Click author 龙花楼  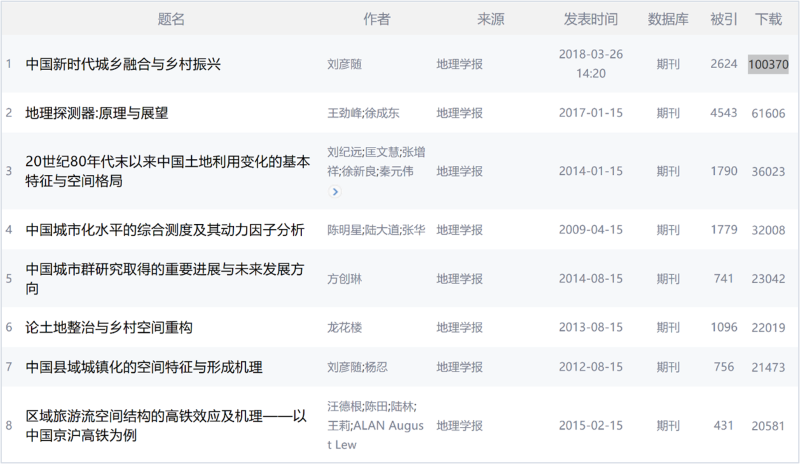click(345, 327)
